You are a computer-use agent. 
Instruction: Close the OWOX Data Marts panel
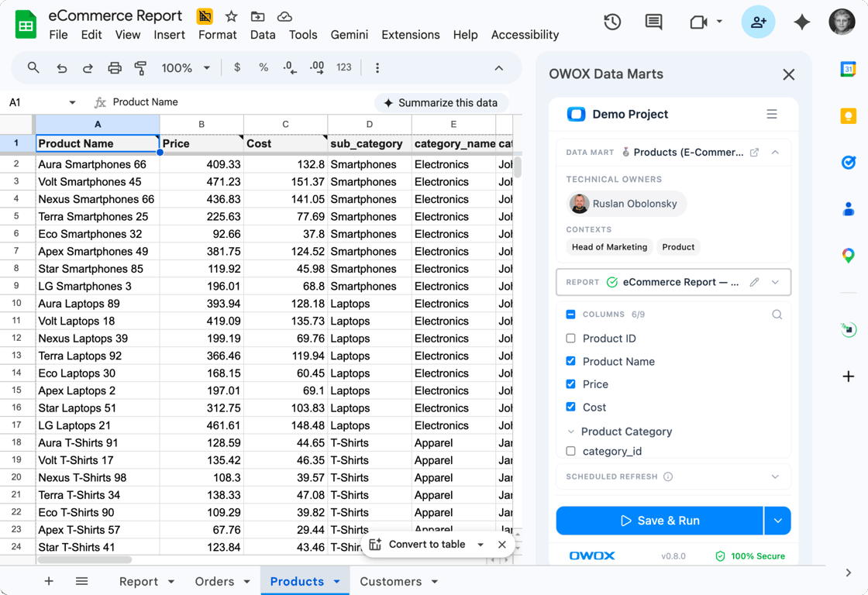(789, 74)
